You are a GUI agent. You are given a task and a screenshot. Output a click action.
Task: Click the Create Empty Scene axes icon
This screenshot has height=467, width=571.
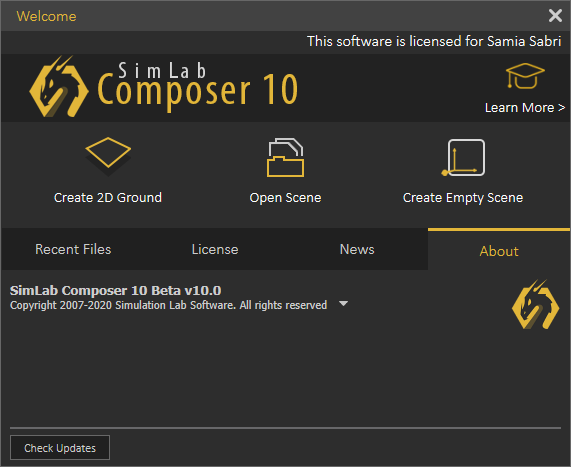463,157
